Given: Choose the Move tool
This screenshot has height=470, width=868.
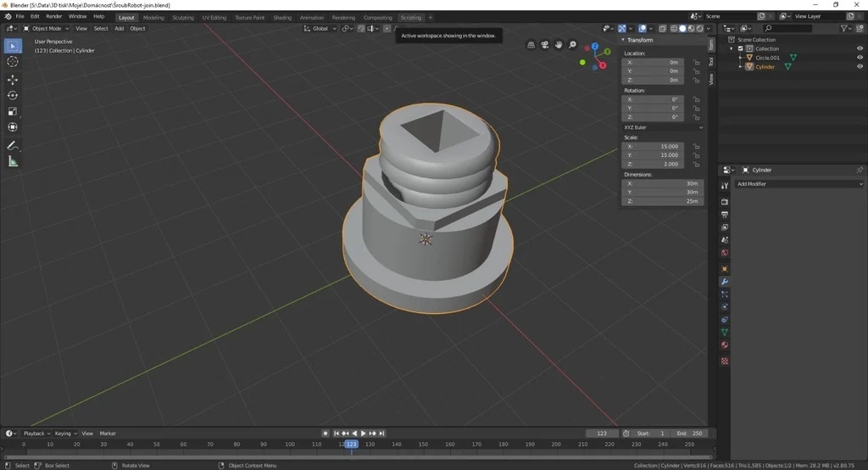Looking at the screenshot, I should pos(13,80).
